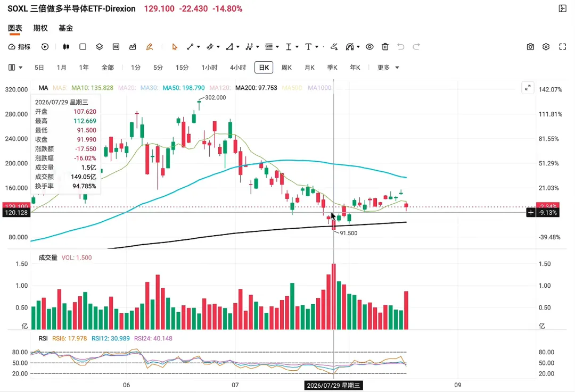Select the 15分 interval
Image resolution: width=575 pixels, height=392 pixels.
tap(182, 68)
